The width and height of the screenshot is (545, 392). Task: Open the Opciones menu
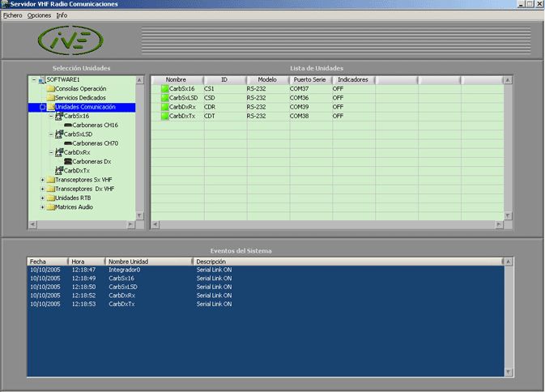coord(39,15)
